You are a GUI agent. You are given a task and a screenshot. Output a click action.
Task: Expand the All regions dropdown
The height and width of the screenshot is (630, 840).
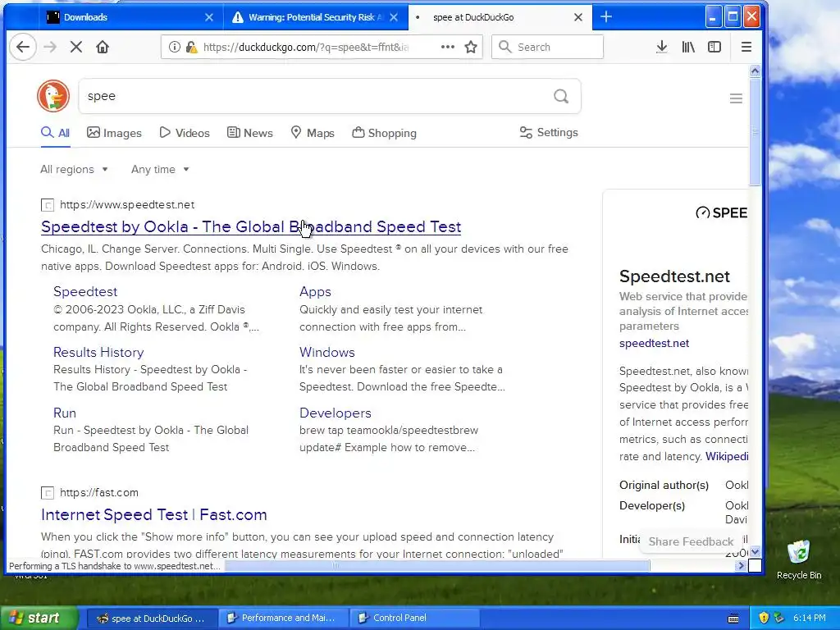point(74,169)
